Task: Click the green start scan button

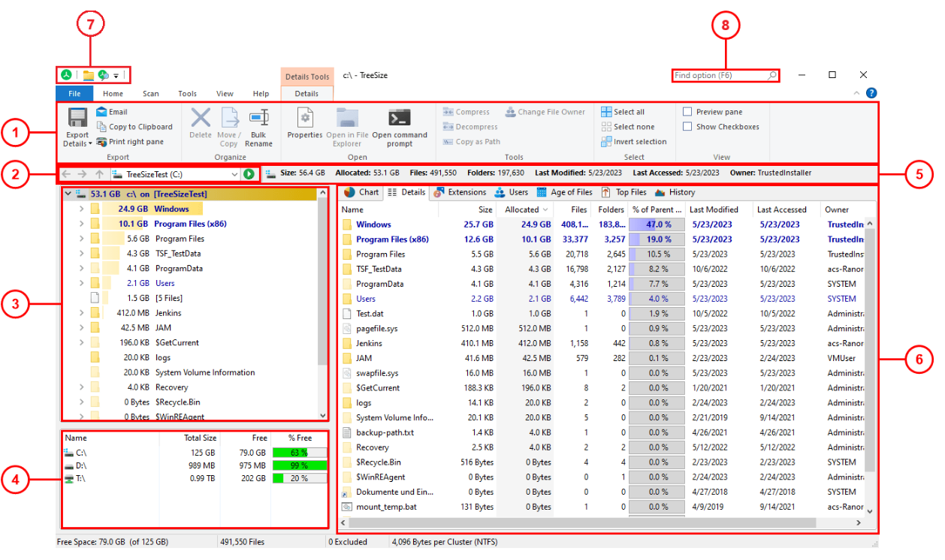Action: click(249, 174)
